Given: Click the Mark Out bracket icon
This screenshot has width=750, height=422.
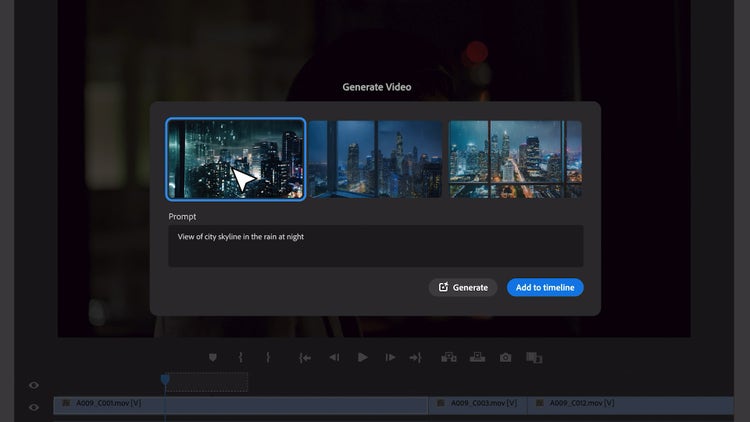Looking at the screenshot, I should click(268, 357).
